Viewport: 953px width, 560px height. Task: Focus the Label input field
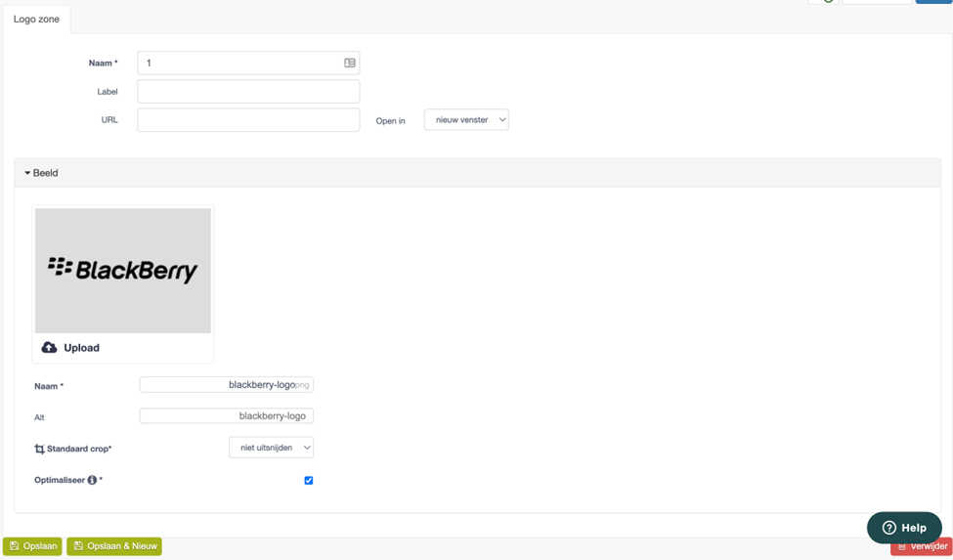point(248,92)
